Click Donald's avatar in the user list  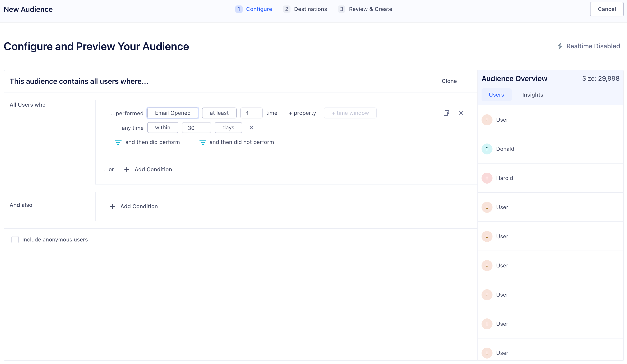[x=487, y=149]
